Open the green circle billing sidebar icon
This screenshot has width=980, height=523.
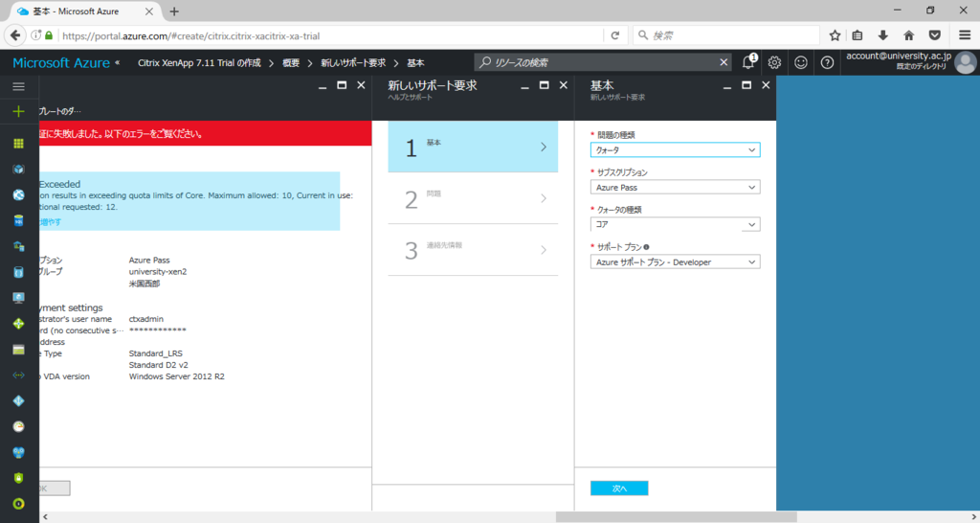coord(19,504)
